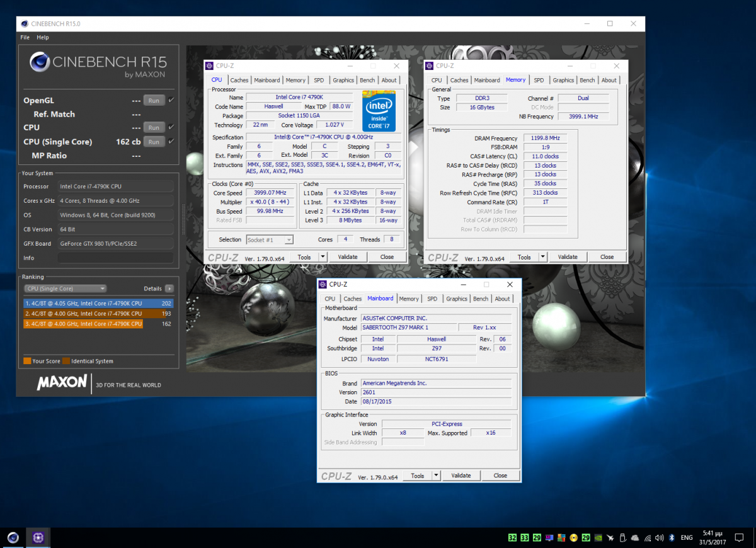756x548 pixels.
Task: Click the Cinebench icon in the taskbar
Action: (x=13, y=537)
